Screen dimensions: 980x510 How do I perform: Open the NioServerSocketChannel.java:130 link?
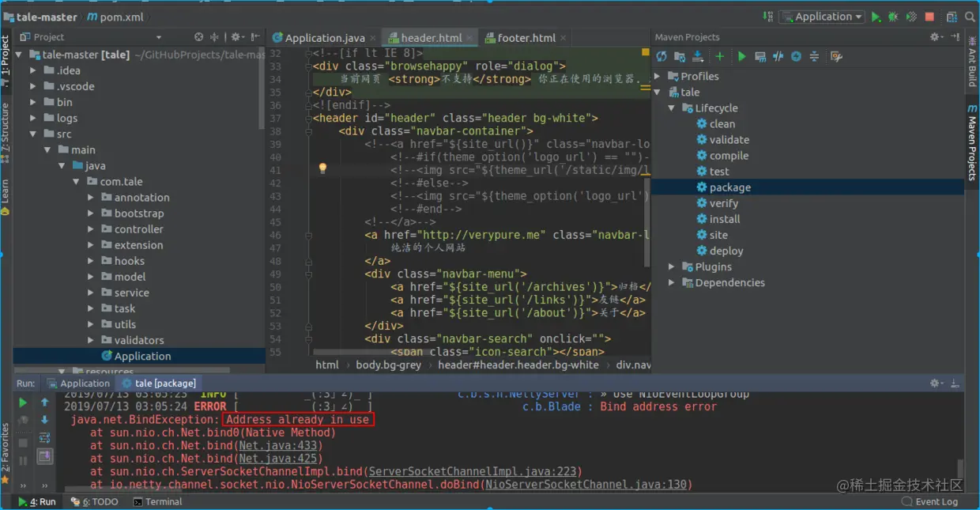[x=586, y=485]
